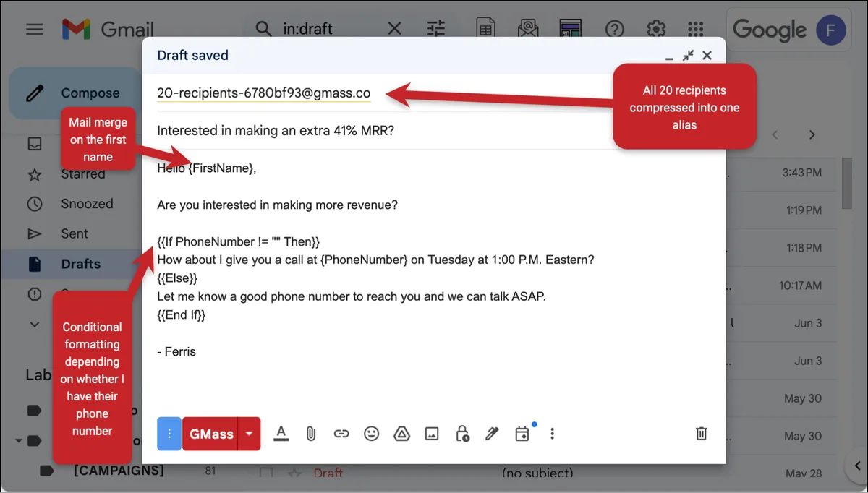This screenshot has width=868, height=493.
Task: Click the {{End If}} line in the body
Action: point(182,314)
